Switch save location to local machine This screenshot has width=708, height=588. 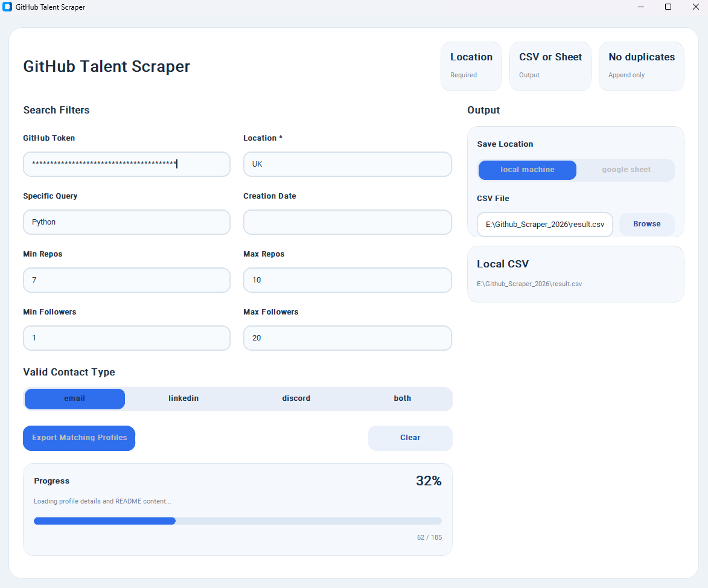528,170
